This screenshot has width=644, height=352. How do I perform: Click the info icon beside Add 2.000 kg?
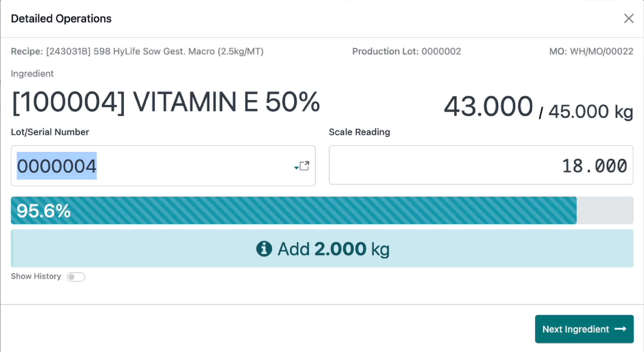(x=264, y=249)
